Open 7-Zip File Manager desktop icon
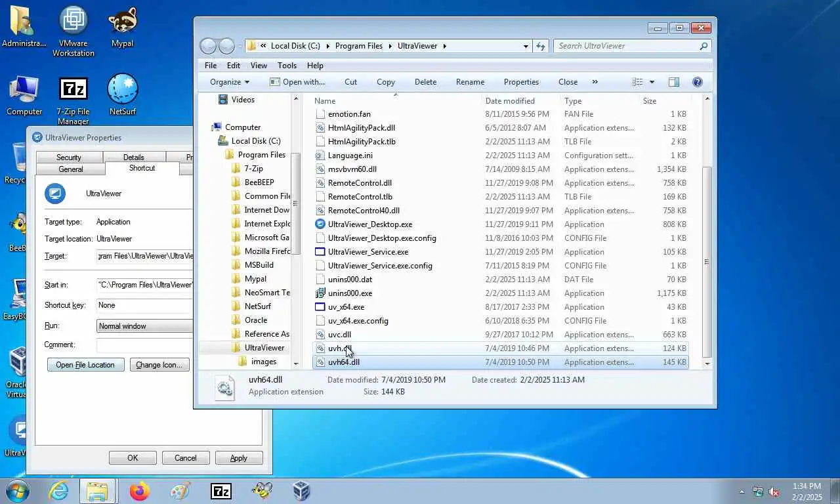The width and height of the screenshot is (840, 504). [73, 100]
